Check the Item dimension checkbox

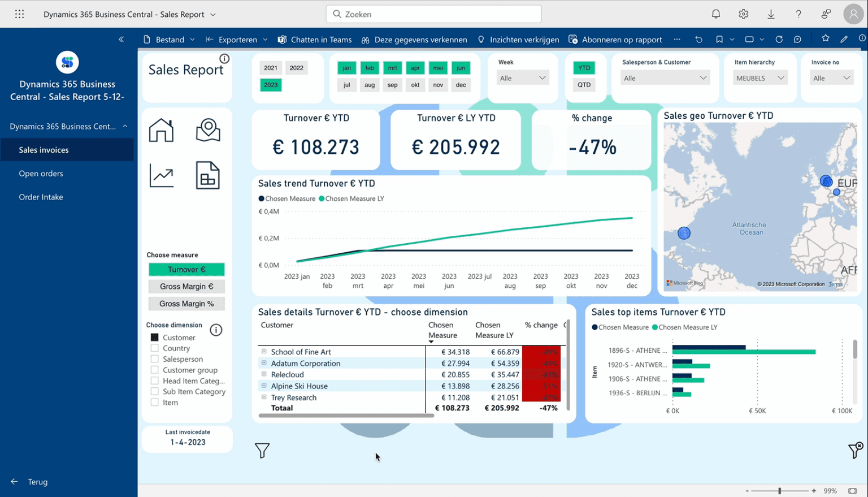coord(154,402)
